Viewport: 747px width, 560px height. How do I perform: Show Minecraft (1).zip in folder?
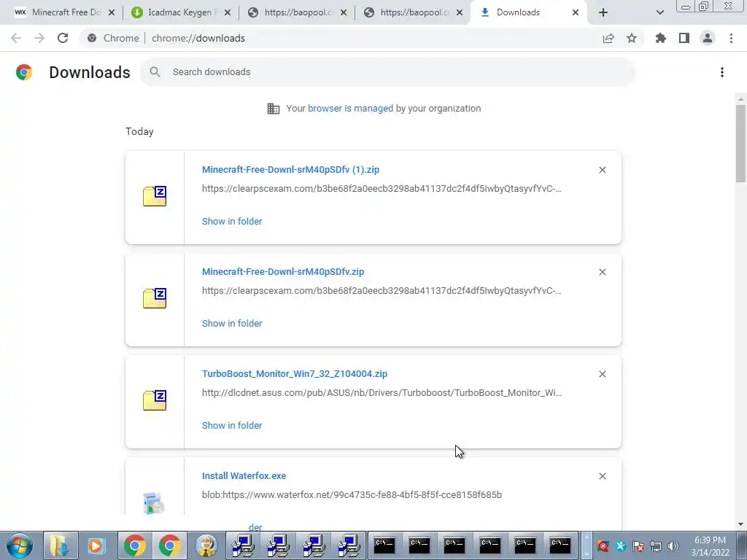pos(232,222)
